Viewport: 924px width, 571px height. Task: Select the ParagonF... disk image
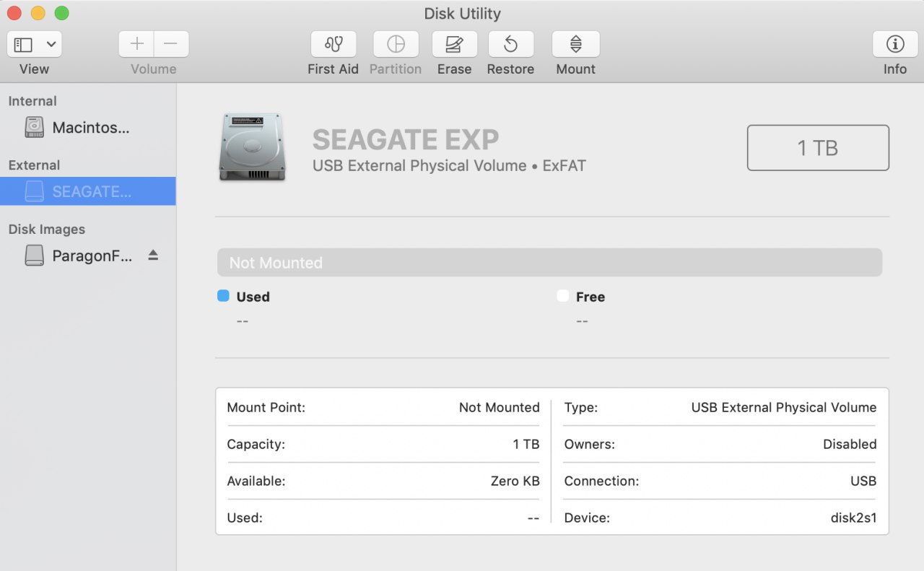pyautogui.click(x=88, y=256)
